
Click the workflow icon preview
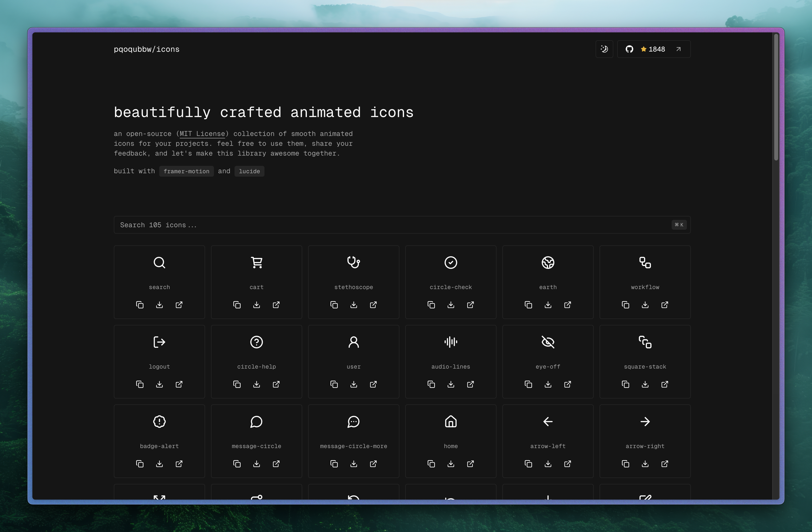[x=645, y=263]
